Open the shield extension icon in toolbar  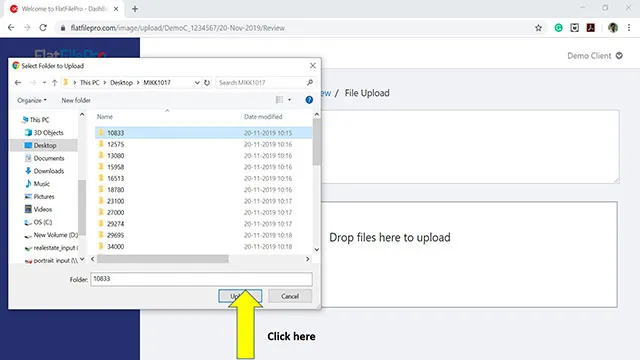tap(575, 28)
